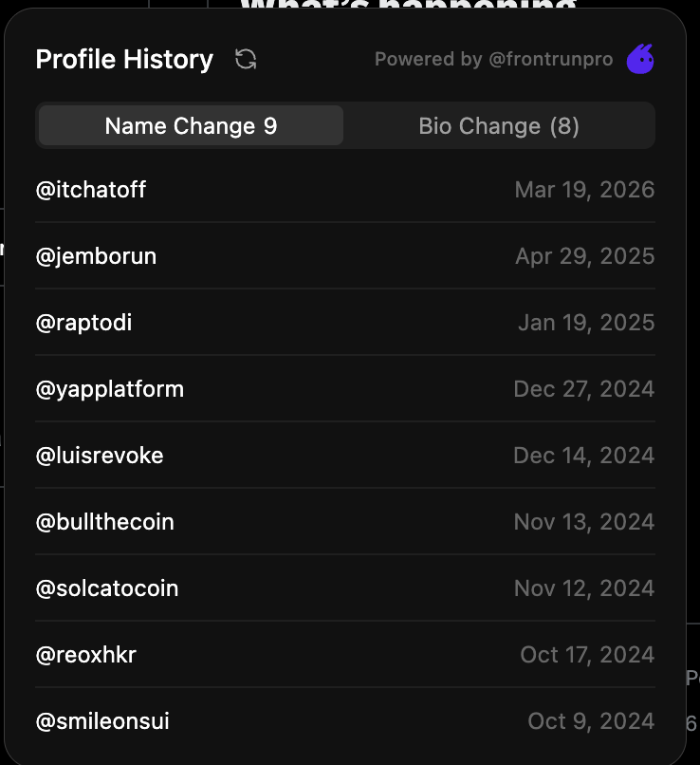Click the @yapplatform username
This screenshot has height=765, width=700.
(x=110, y=389)
